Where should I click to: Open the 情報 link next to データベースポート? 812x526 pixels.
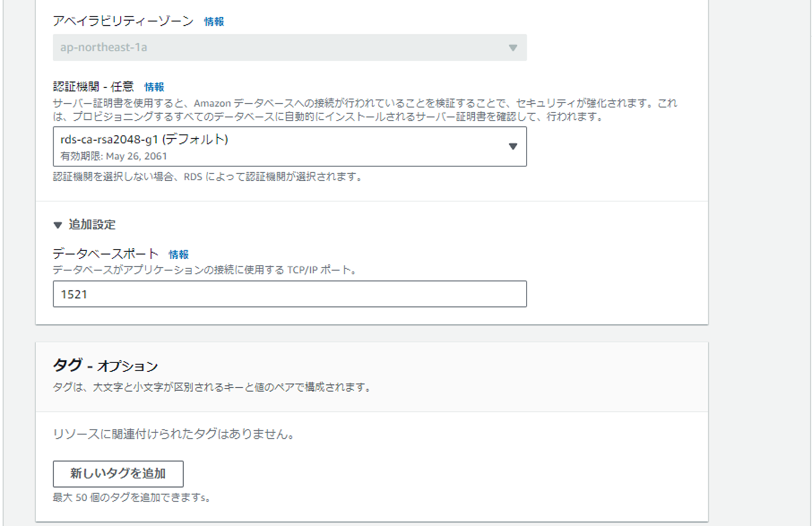178,255
